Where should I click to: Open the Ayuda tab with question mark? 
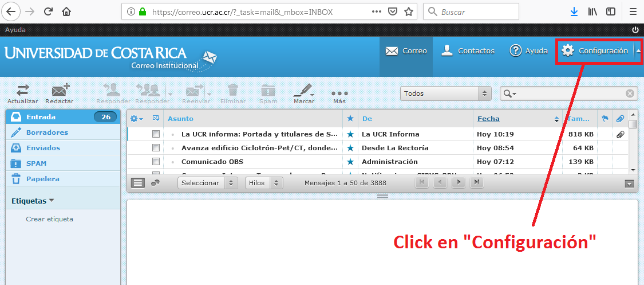point(528,51)
